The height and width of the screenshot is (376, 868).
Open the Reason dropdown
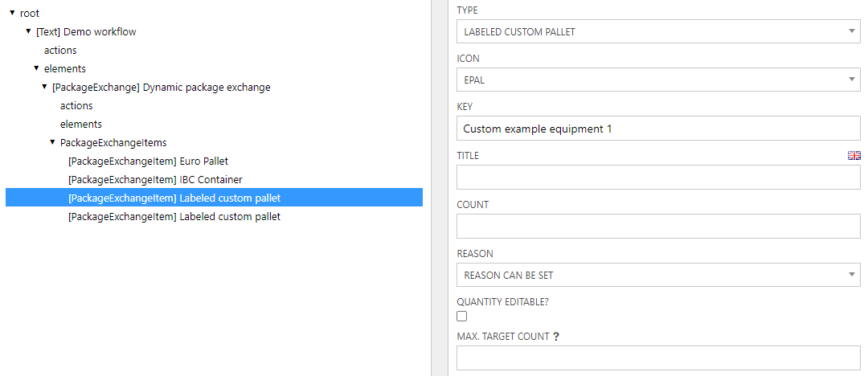pos(658,276)
